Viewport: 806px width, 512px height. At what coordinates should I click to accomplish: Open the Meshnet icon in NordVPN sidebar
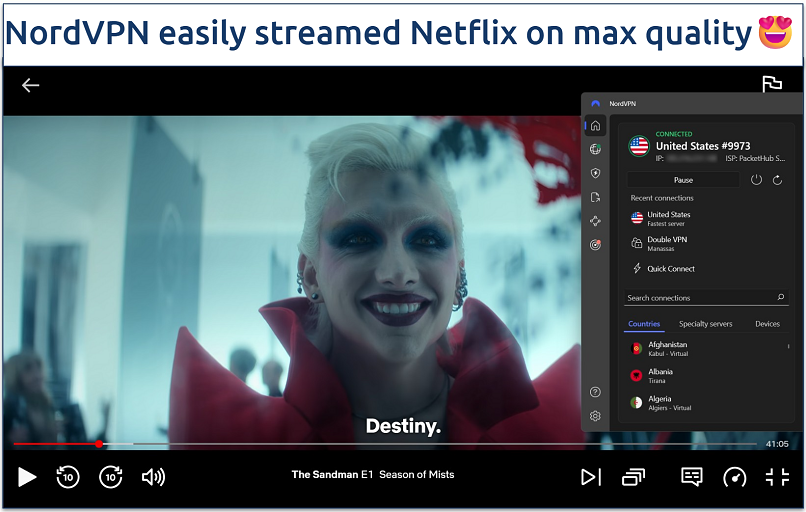click(x=596, y=221)
